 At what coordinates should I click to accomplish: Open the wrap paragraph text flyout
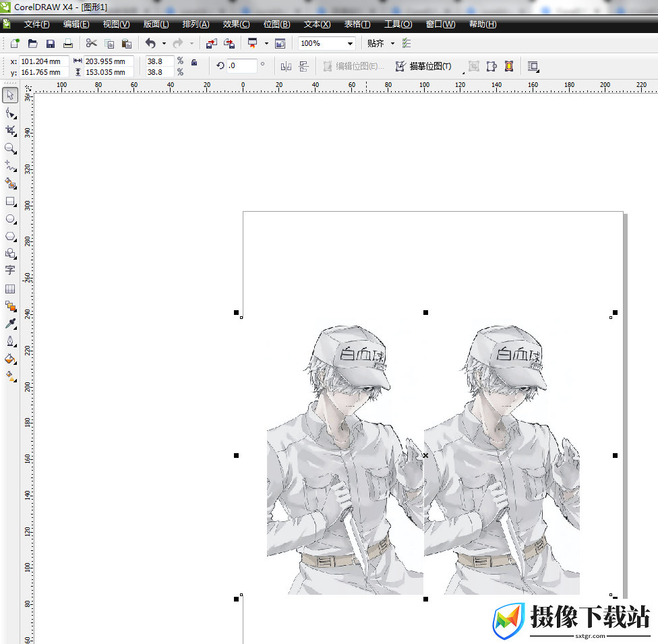pyautogui.click(x=533, y=66)
